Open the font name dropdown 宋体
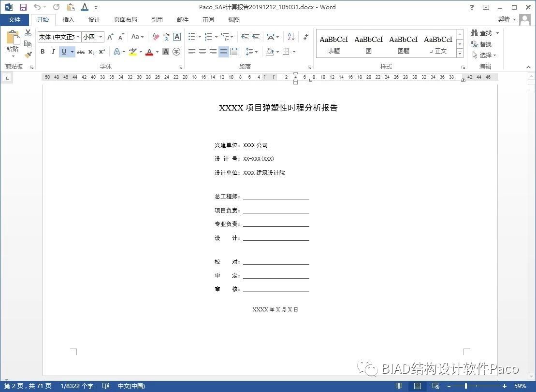 78,37
